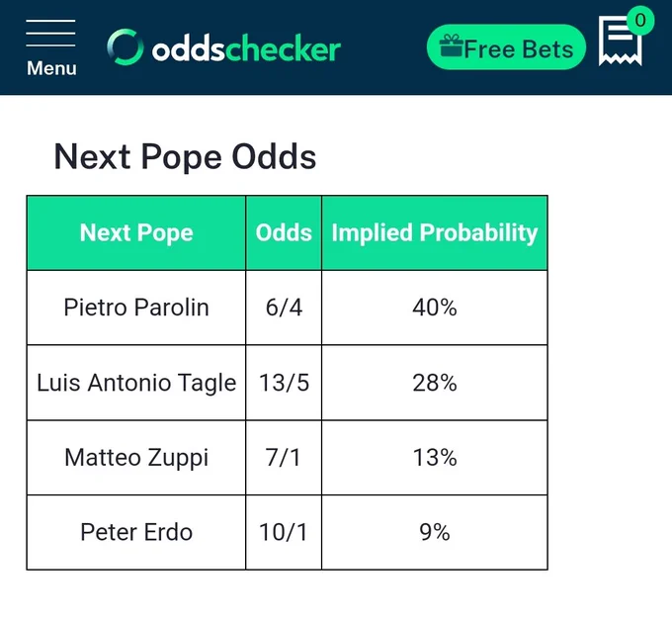The width and height of the screenshot is (672, 622).
Task: Select the 6/4 odds for Parolin
Action: (x=284, y=308)
